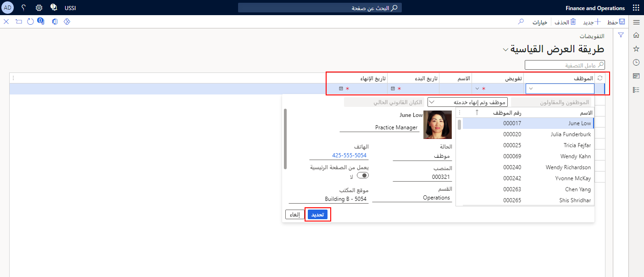
Task: Open Recent clock icon in sidebar
Action: 636,62
